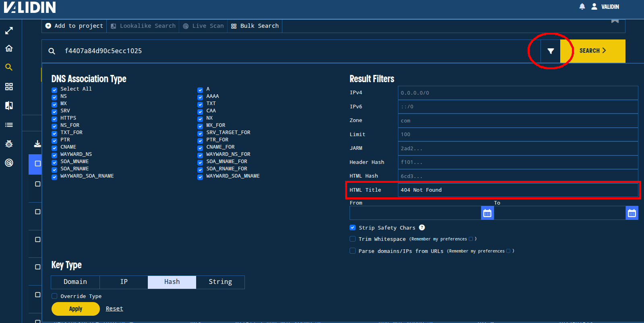Viewport: 644px width, 323px height.
Task: Uncheck the AAAA record checkbox
Action: coord(200,97)
